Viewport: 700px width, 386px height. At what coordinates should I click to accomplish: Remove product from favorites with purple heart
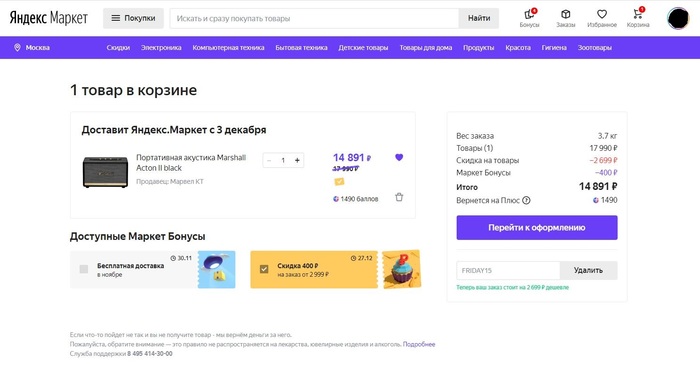pos(399,157)
